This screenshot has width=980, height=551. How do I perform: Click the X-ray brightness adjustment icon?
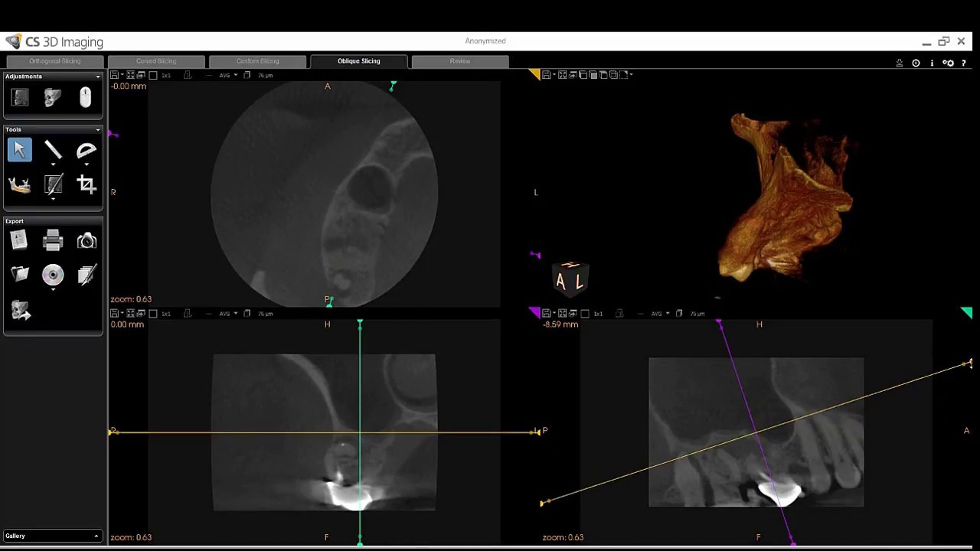pos(20,97)
